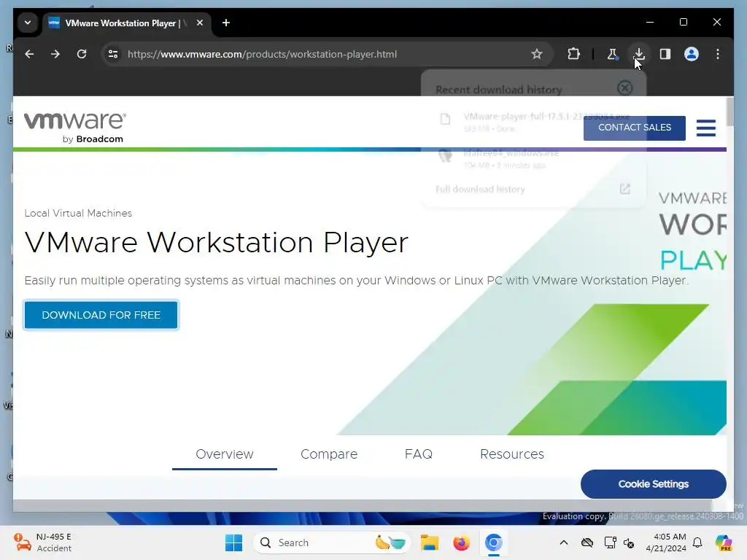Screen dimensions: 747x560
Task: Open the Extensions puzzle icon
Action: point(574,54)
